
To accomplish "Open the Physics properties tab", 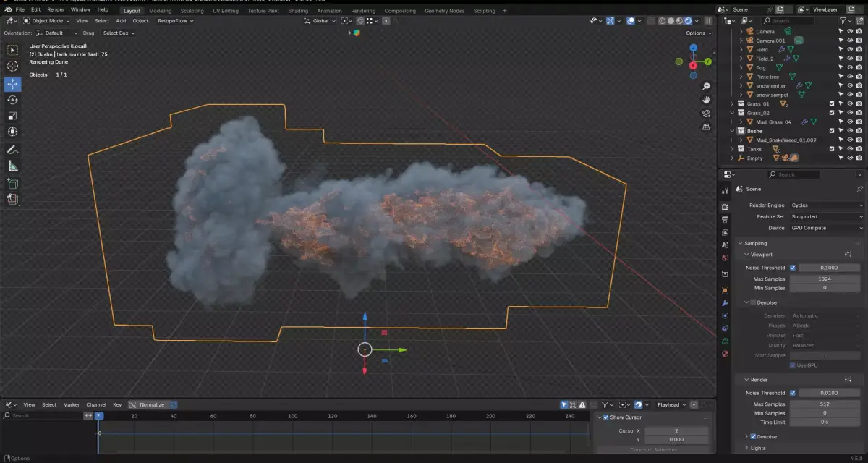I will (725, 328).
